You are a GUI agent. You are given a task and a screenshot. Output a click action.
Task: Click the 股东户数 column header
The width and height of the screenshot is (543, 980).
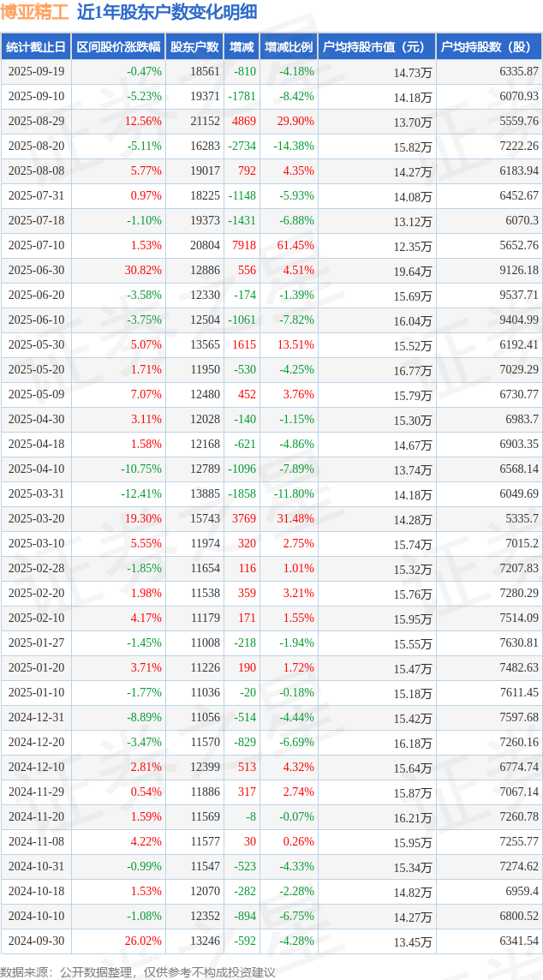tap(194, 47)
